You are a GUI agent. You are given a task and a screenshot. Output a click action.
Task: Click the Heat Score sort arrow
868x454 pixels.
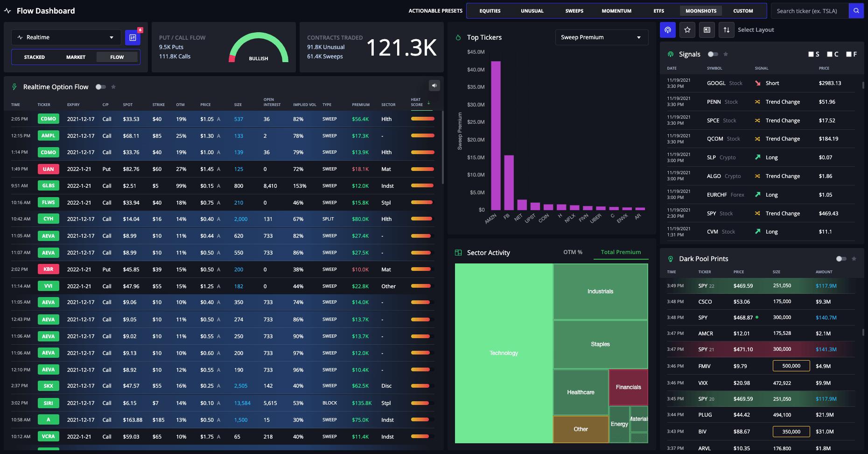pos(428,102)
